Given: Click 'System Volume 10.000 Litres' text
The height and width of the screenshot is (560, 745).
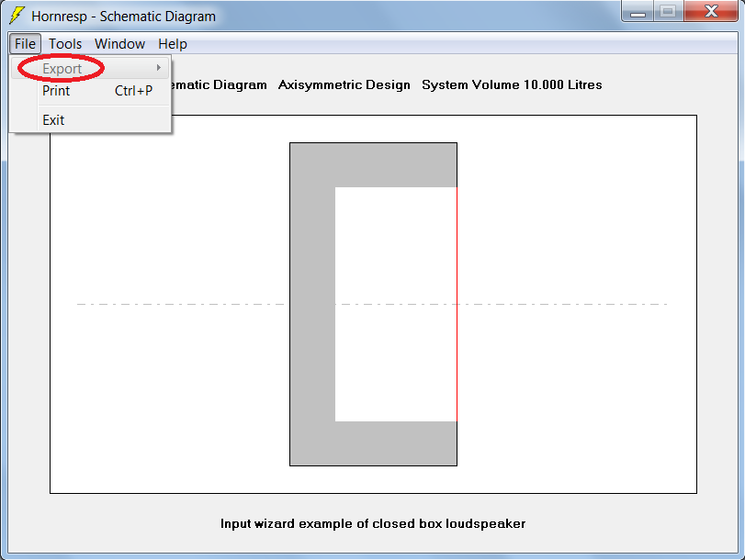Looking at the screenshot, I should click(512, 84).
